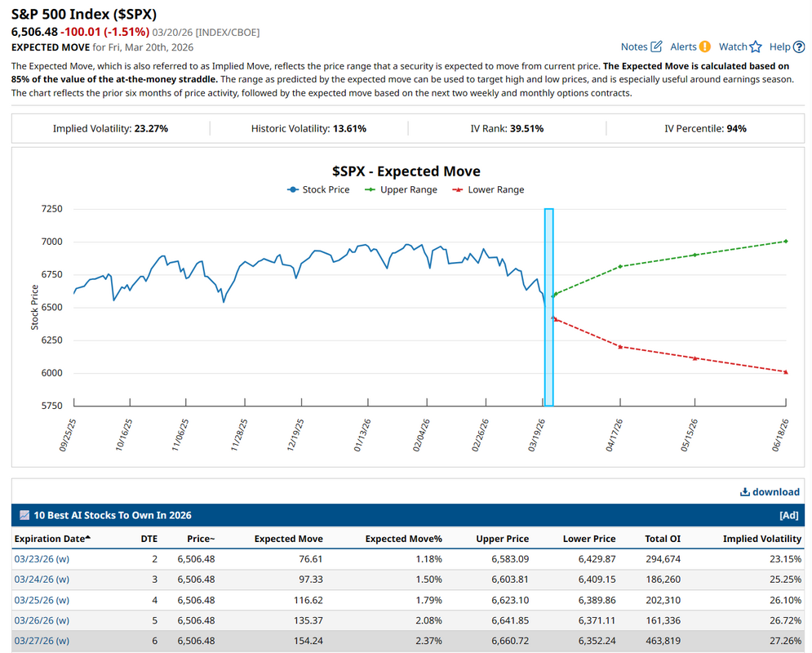Click the 06/18/26 upper range point
The width and height of the screenshot is (812, 653).
[785, 241]
